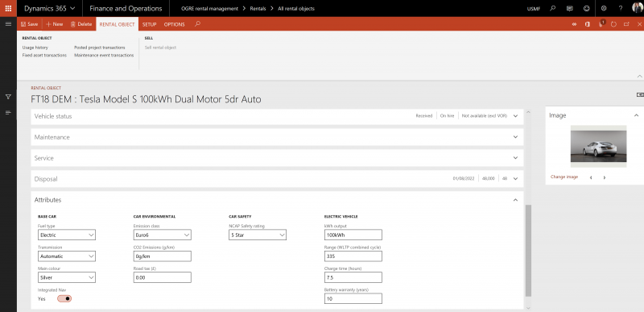Open the messages chat icon in header
This screenshot has height=312, width=644.
pyautogui.click(x=570, y=8)
